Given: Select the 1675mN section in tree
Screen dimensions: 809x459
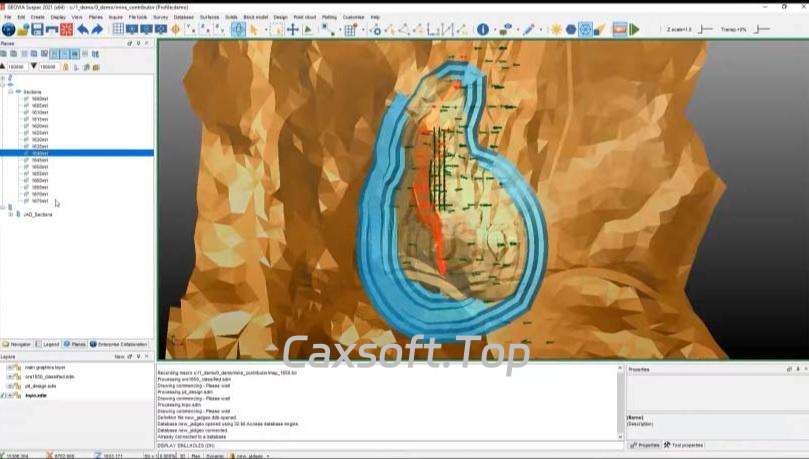Looking at the screenshot, I should point(40,201).
